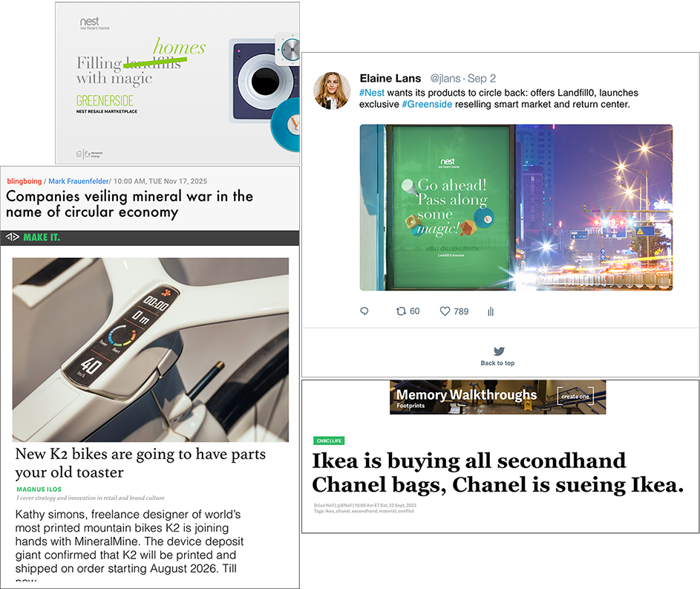Open the #Nest hashtag link

tap(371, 92)
